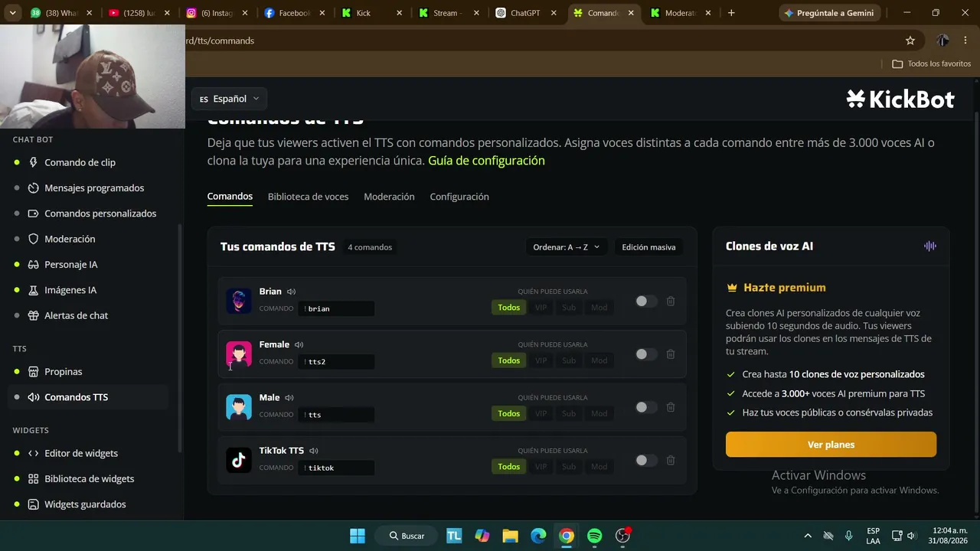The width and height of the screenshot is (980, 551).
Task: Enable the Male command toggle
Action: [646, 407]
